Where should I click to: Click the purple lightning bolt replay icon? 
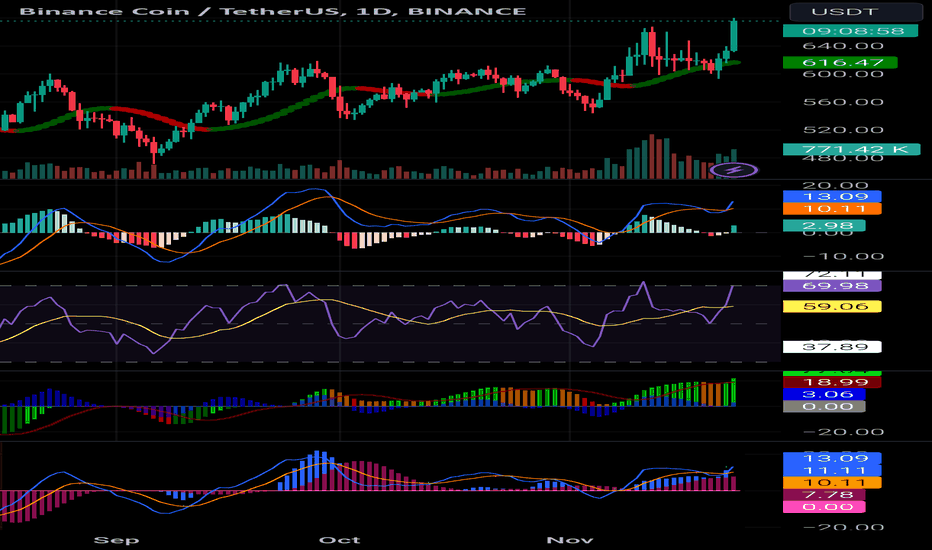point(734,171)
